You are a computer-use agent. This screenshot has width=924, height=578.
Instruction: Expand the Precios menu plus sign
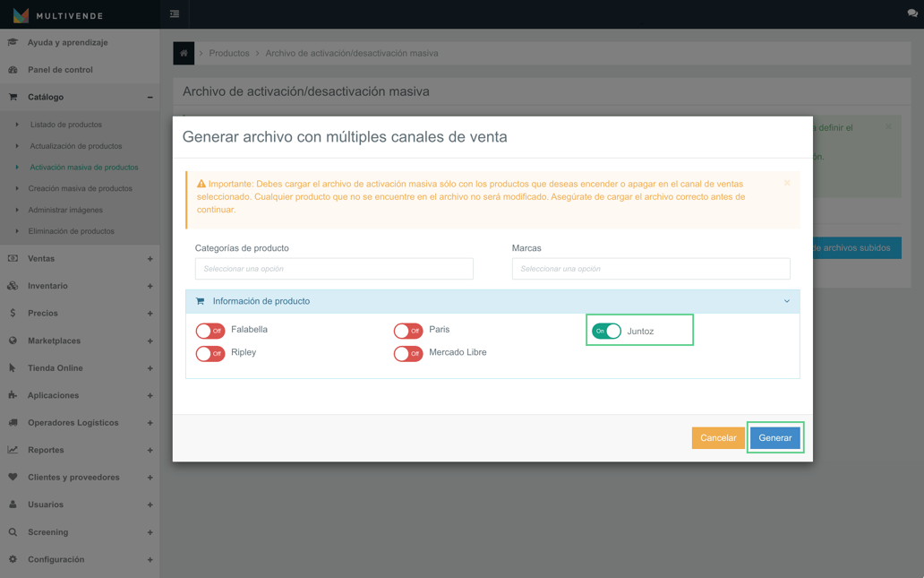[150, 314]
